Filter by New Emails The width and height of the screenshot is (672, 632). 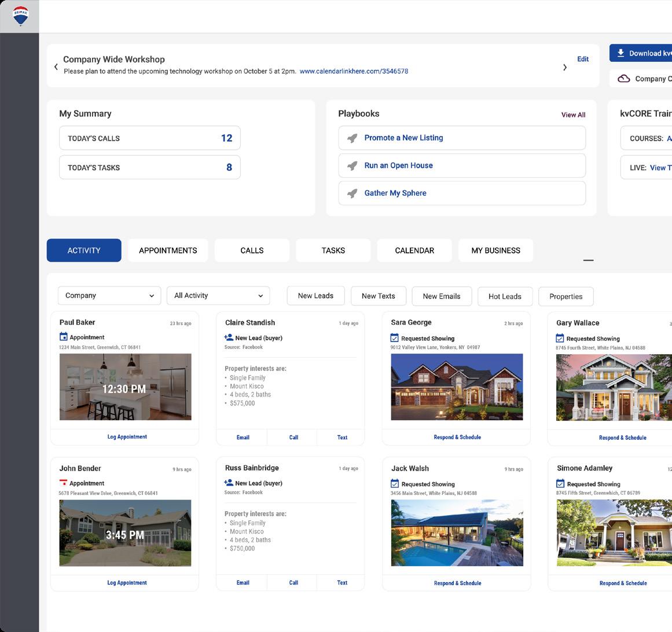tap(442, 296)
